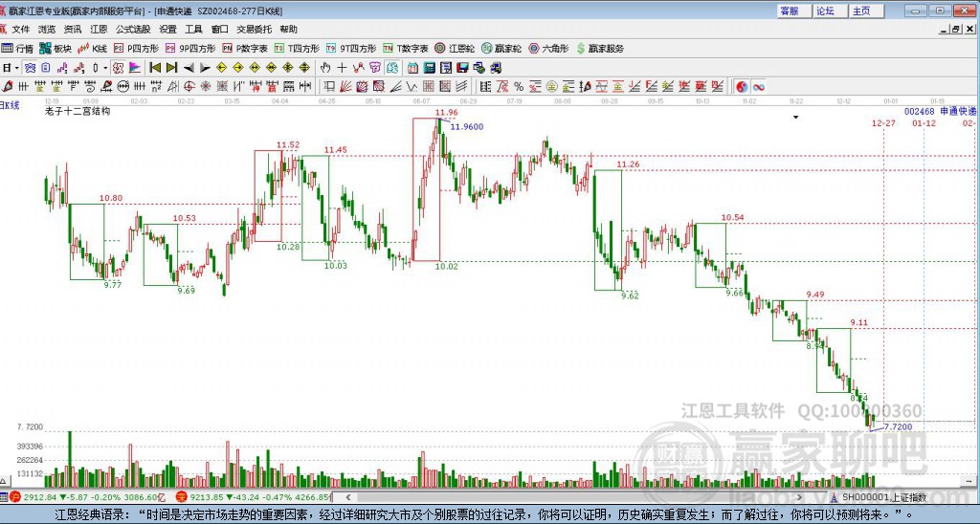980x524 pixels.
Task: Click the infinity symbol icon
Action: click(x=759, y=87)
